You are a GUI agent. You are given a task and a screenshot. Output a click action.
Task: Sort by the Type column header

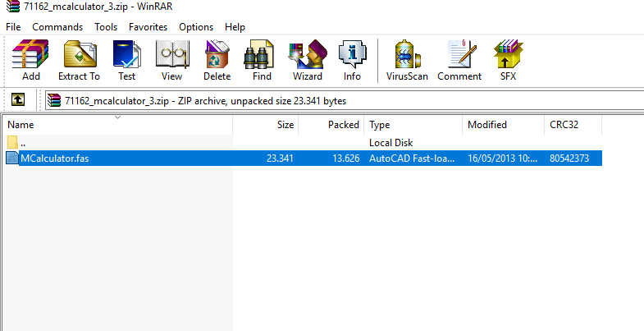tap(413, 125)
